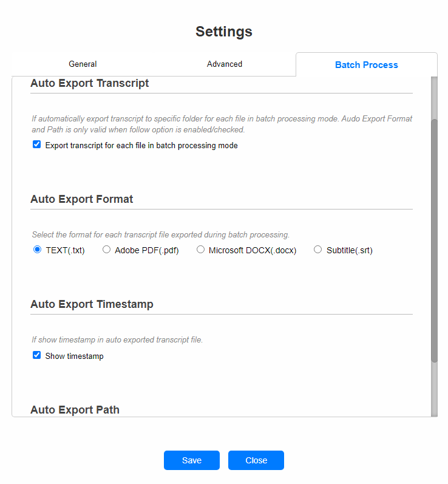Click the Auto Export Transcript heading
448x484 pixels.
click(x=90, y=84)
